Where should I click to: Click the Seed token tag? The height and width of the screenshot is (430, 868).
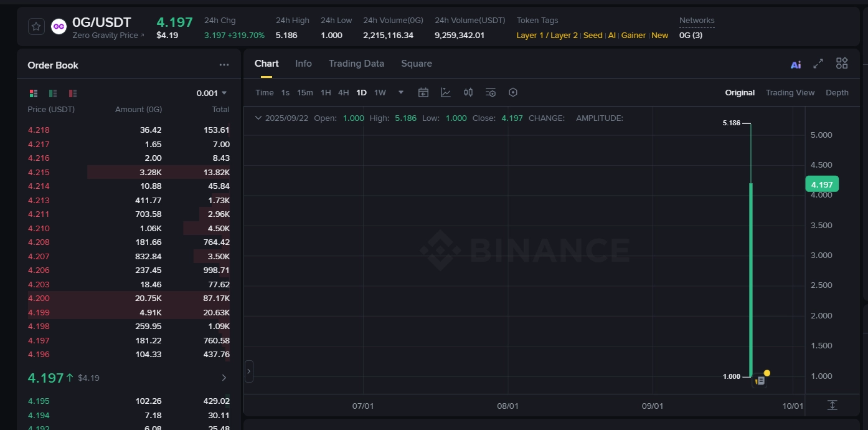(593, 36)
